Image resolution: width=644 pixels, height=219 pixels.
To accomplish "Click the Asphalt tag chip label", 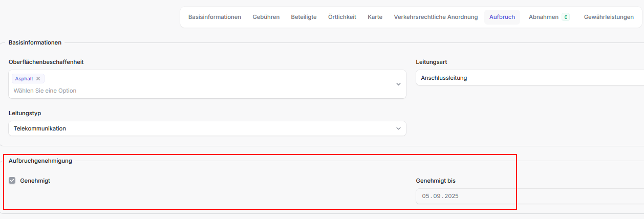I will point(24,79).
